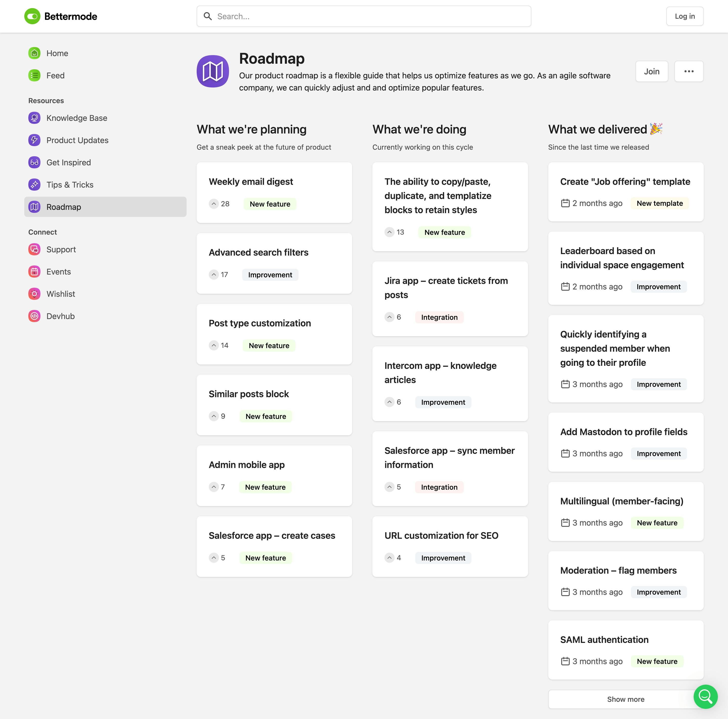Click the Search input field
The width and height of the screenshot is (728, 719).
(364, 16)
